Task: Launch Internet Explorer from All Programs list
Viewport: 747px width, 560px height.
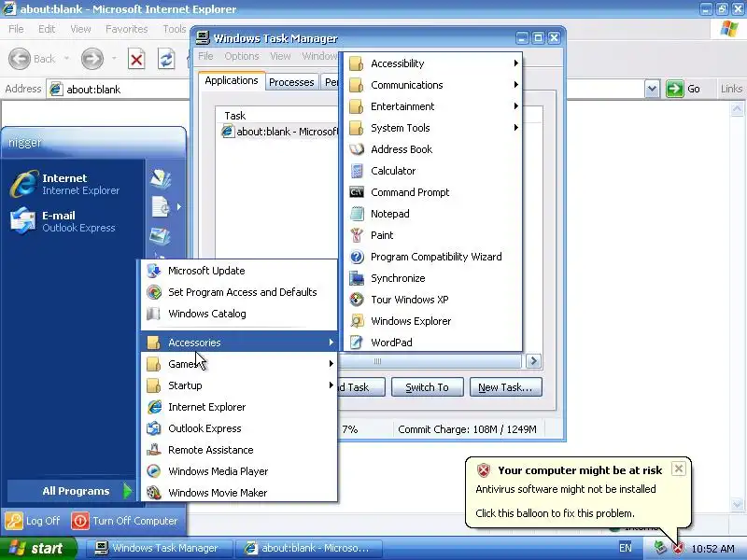Action: pos(239,407)
